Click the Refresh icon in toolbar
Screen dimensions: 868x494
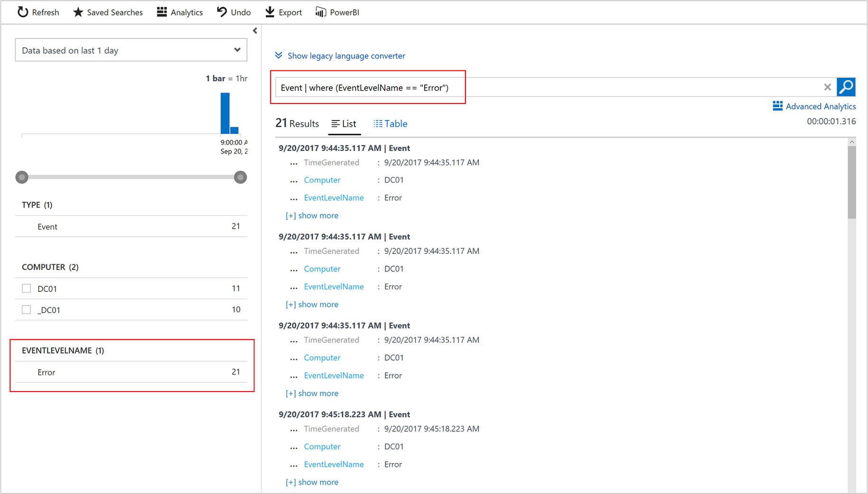(23, 12)
